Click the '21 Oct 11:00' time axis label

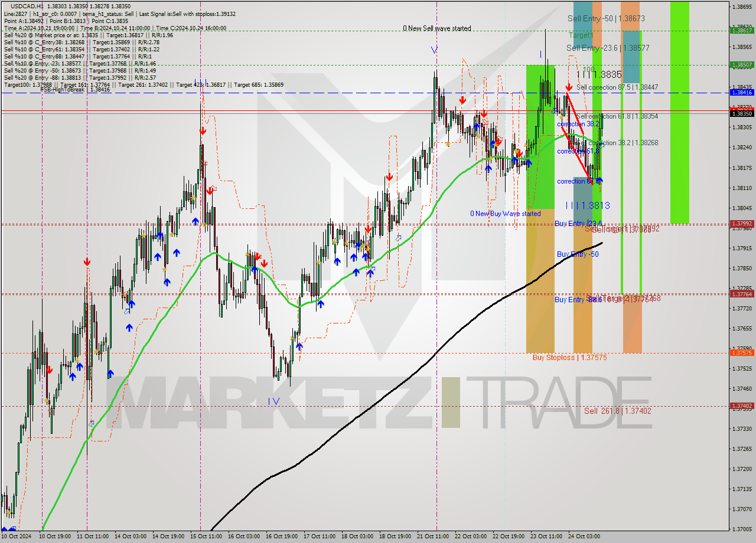(x=434, y=537)
